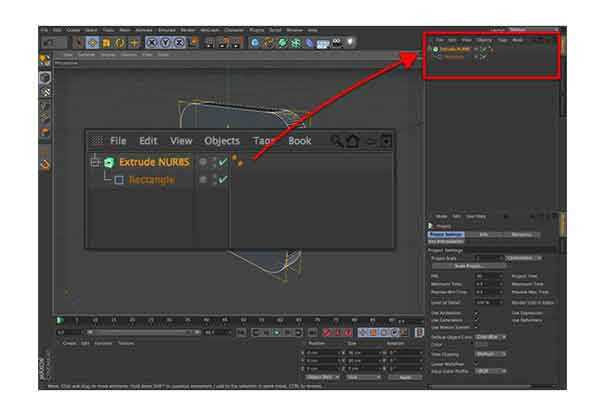Image resolution: width=600 pixels, height=412 pixels.
Task: Click the Rectangle spline icon
Action: pos(118,180)
